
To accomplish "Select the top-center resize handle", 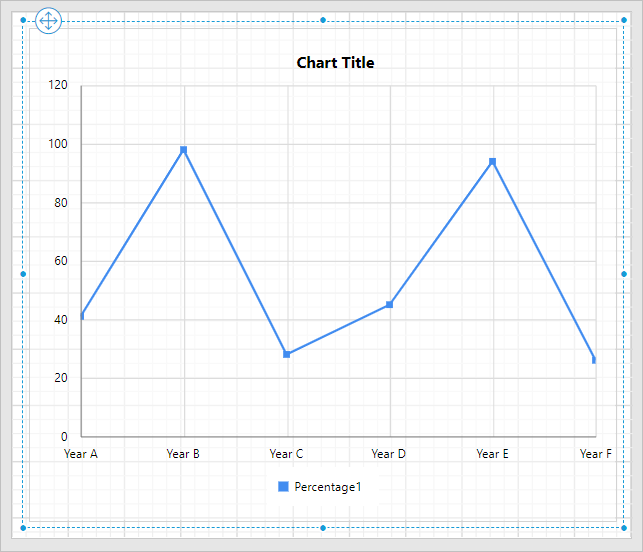I will (x=322, y=20).
